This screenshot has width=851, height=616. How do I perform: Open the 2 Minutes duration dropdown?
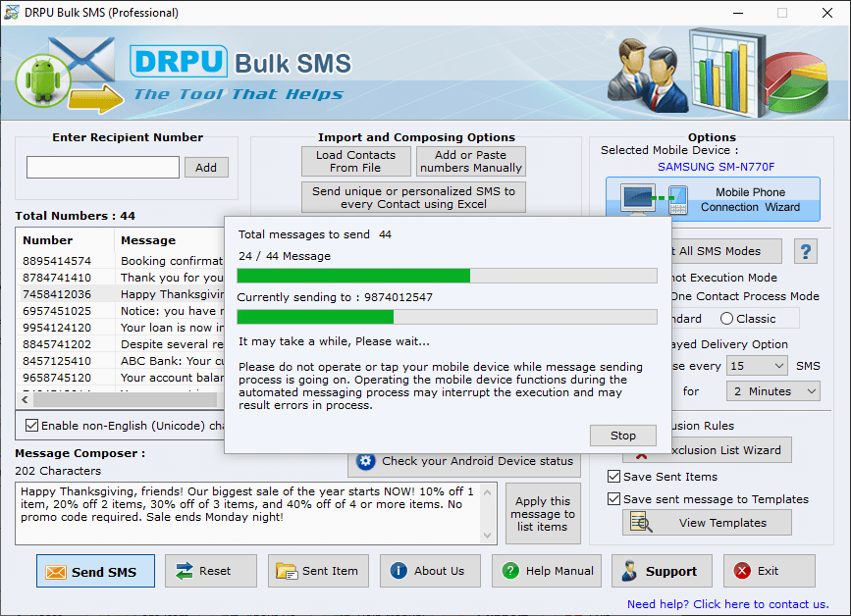[x=773, y=391]
